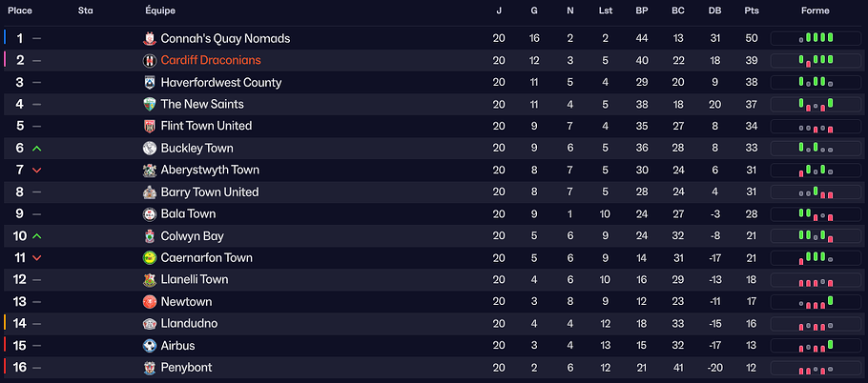Sort table by Équipe column header
The width and height of the screenshot is (868, 383).
pyautogui.click(x=160, y=11)
